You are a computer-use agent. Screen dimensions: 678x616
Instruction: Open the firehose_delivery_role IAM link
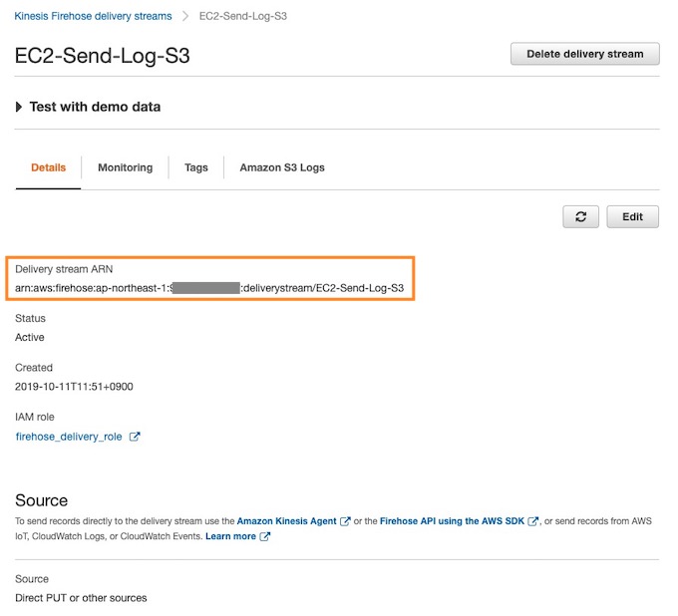coord(69,437)
